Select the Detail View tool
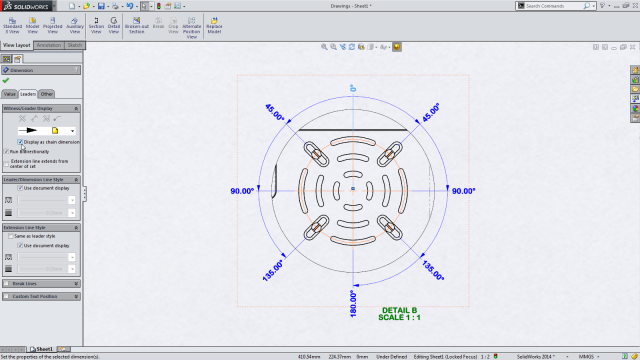 (114, 25)
